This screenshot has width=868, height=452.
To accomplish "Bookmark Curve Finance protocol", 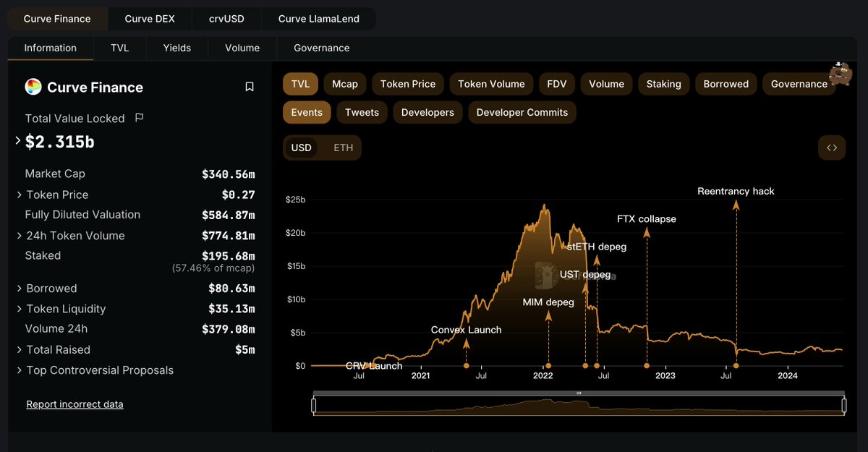I will (x=250, y=87).
